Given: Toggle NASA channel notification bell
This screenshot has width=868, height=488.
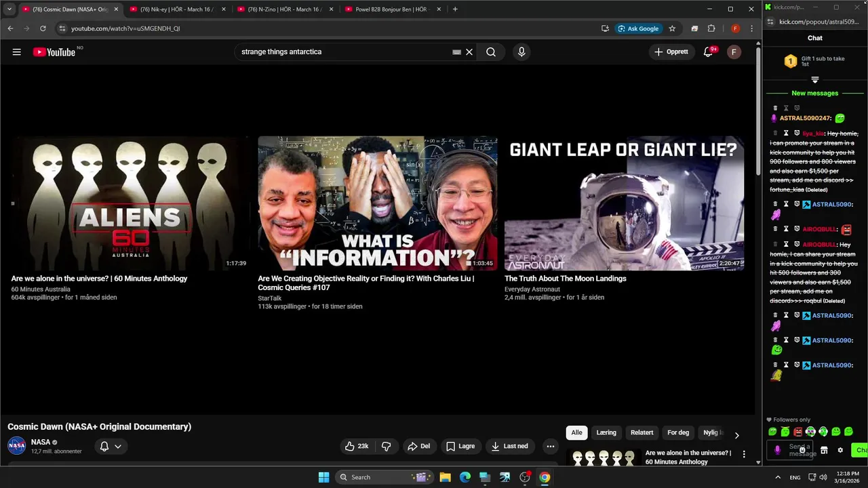Looking at the screenshot, I should [104, 446].
